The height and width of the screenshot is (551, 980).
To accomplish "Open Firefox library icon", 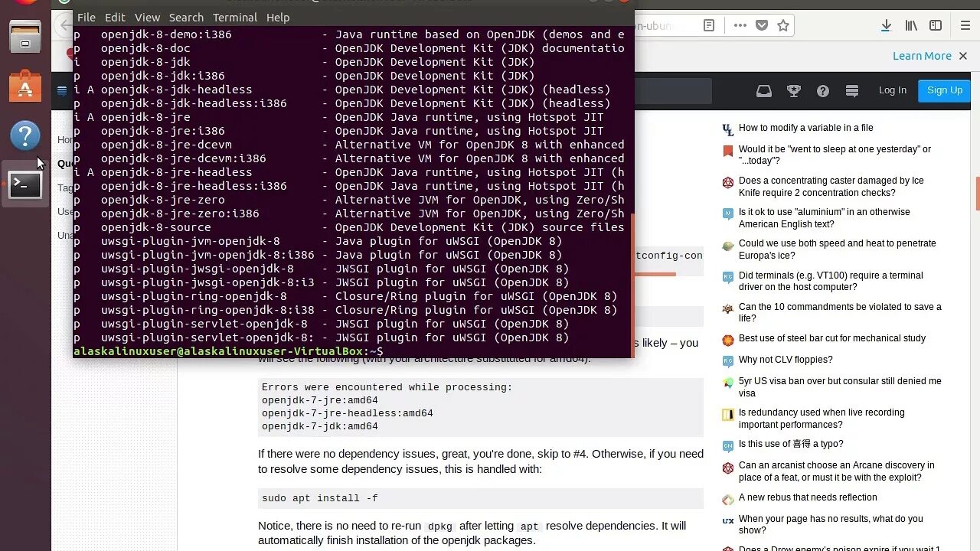I will click(x=911, y=25).
